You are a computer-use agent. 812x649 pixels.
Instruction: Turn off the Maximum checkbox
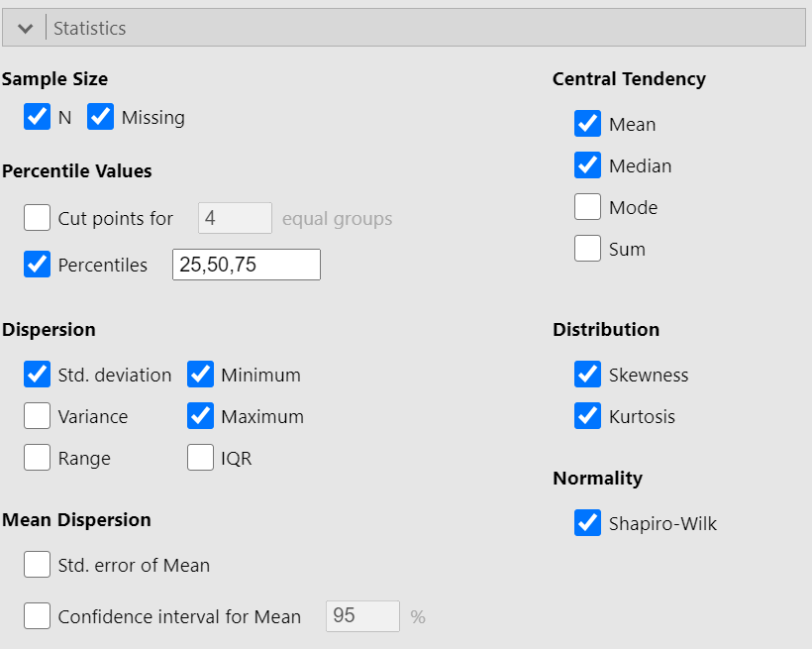(201, 416)
